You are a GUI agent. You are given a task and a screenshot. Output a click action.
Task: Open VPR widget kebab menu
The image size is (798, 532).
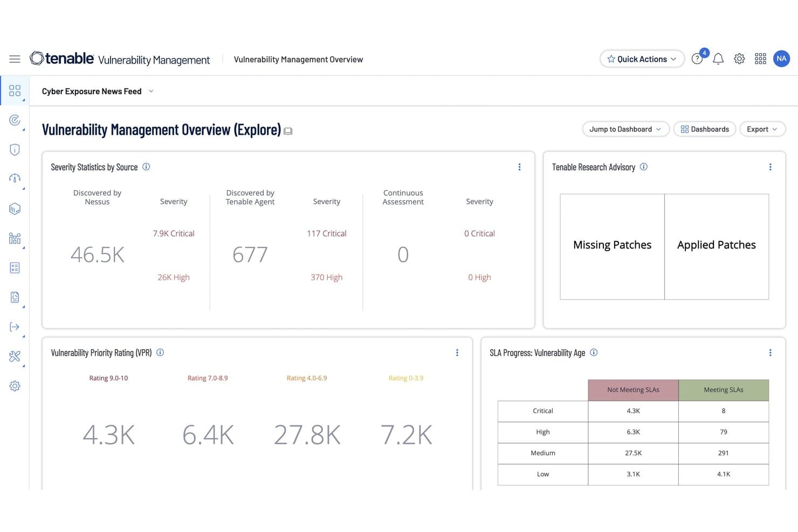pyautogui.click(x=457, y=353)
